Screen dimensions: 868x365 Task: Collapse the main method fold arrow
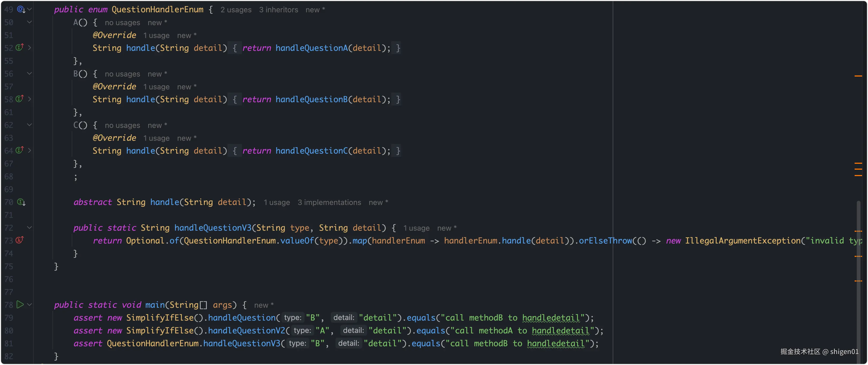point(30,305)
